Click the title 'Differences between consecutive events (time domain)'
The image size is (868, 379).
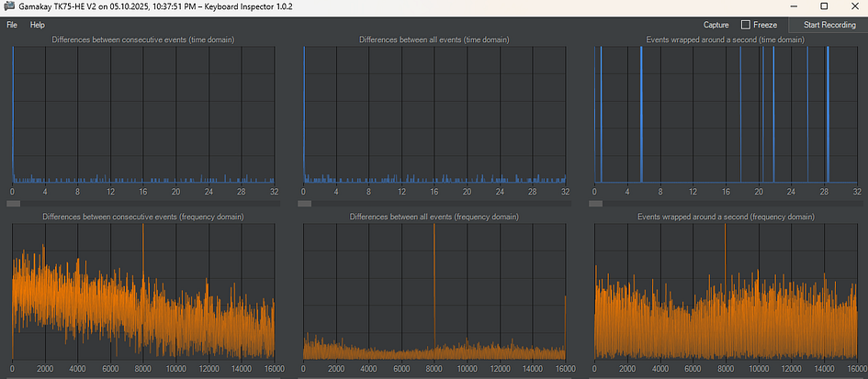click(142, 39)
